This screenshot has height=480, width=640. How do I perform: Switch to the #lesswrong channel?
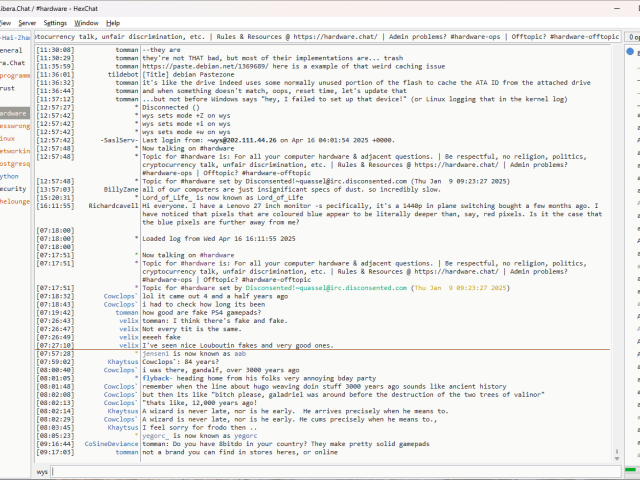click(x=14, y=126)
